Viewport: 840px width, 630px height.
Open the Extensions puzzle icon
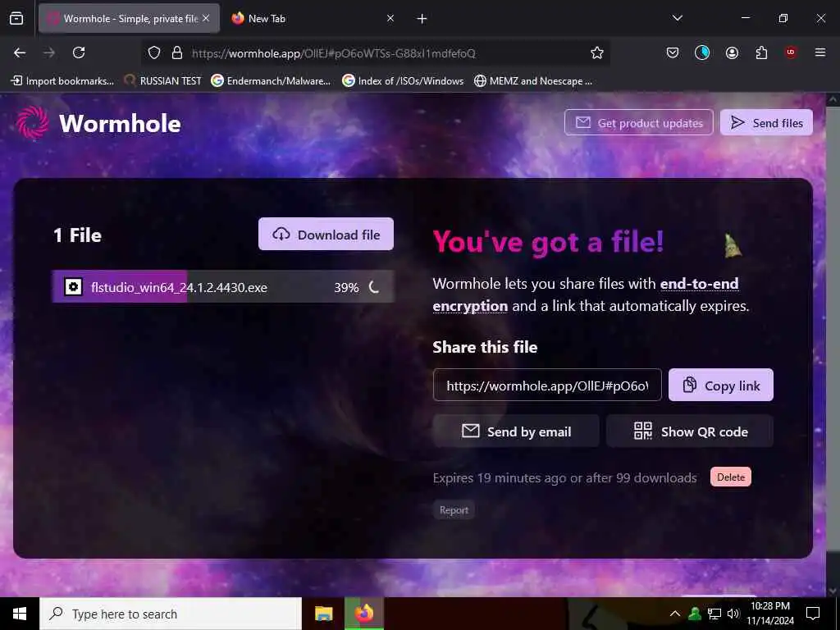pyautogui.click(x=761, y=52)
